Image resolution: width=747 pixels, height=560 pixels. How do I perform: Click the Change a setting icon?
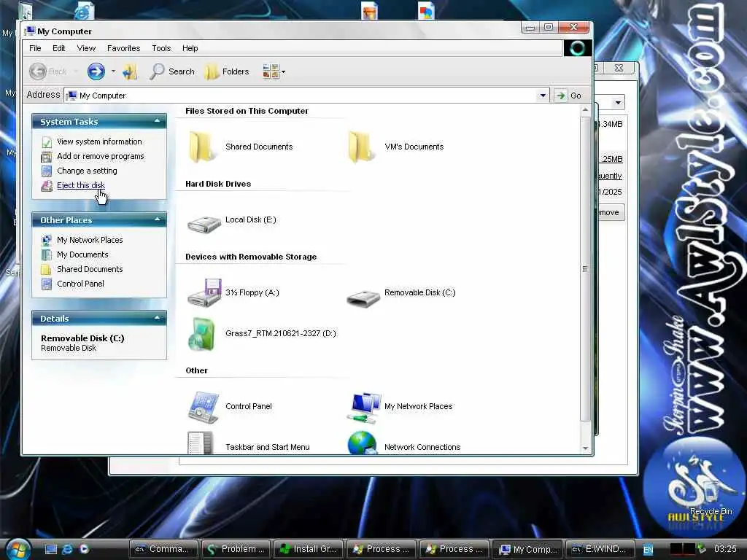pyautogui.click(x=47, y=171)
